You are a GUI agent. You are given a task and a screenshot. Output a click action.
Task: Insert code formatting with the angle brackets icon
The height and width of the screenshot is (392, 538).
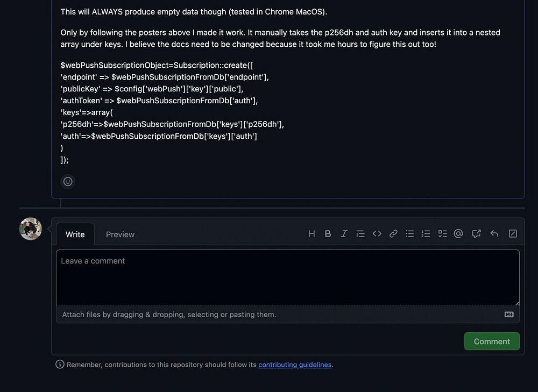(x=377, y=234)
